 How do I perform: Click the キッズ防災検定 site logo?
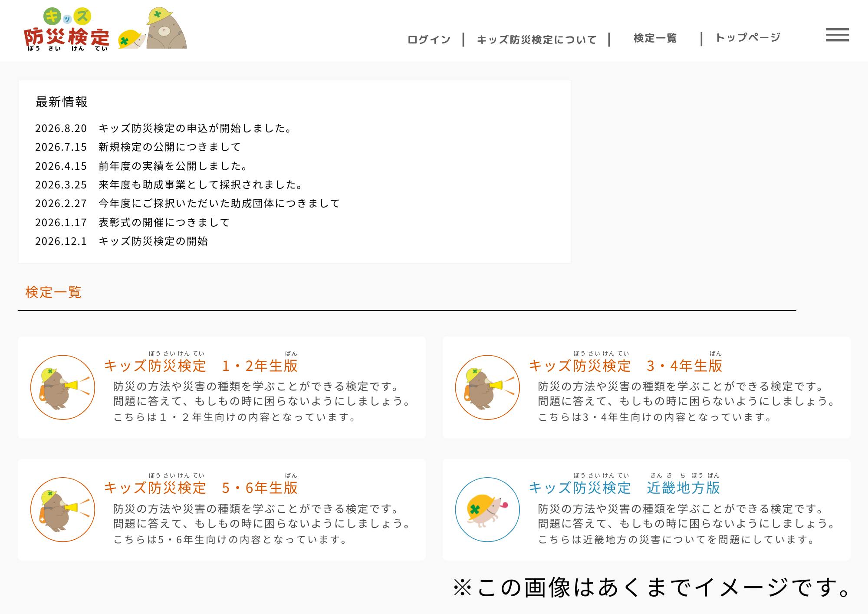point(67,30)
